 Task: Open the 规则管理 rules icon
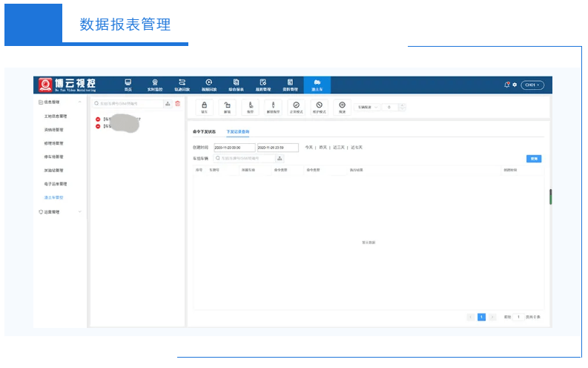263,85
